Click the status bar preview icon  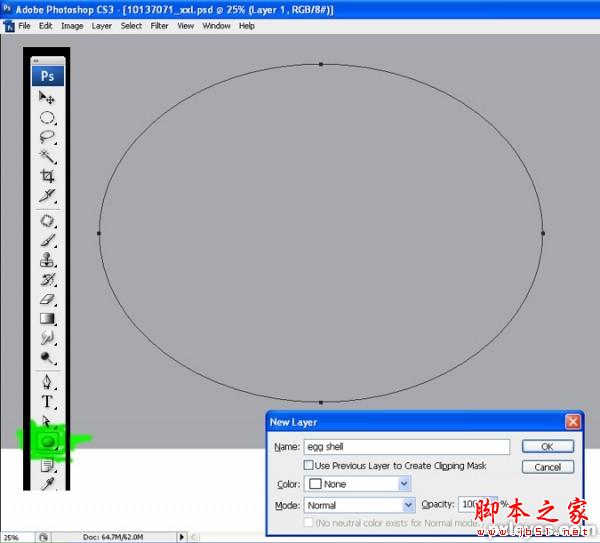pos(43,537)
